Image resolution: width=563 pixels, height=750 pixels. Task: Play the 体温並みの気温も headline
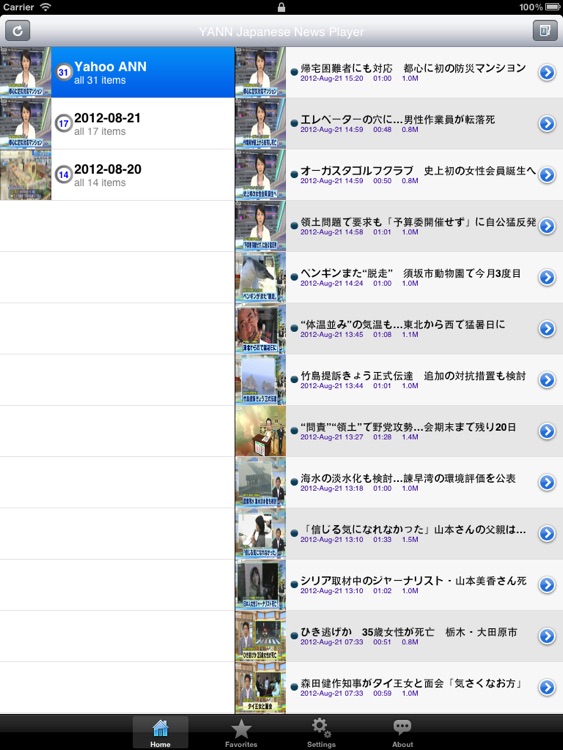coord(403,324)
